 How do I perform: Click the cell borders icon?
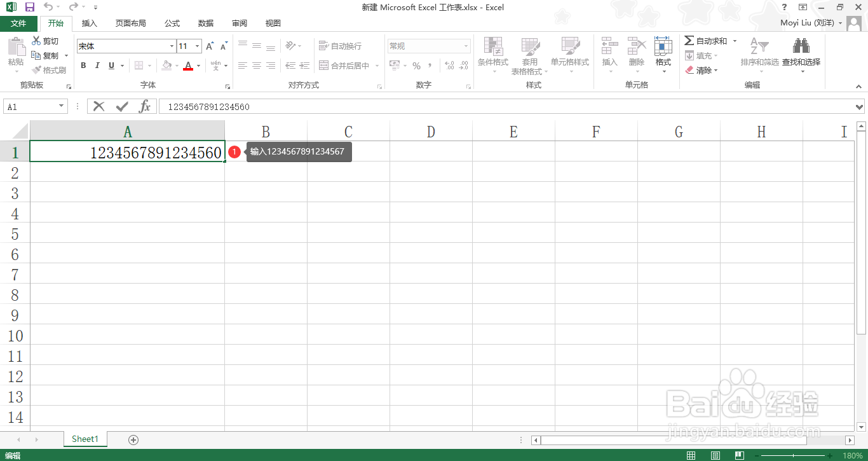139,65
